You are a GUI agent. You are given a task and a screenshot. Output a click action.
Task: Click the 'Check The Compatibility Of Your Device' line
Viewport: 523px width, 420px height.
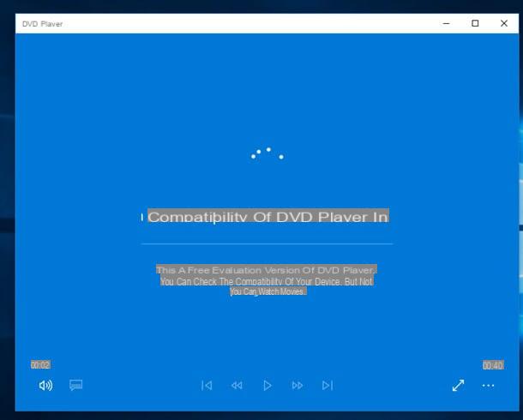pyautogui.click(x=267, y=281)
